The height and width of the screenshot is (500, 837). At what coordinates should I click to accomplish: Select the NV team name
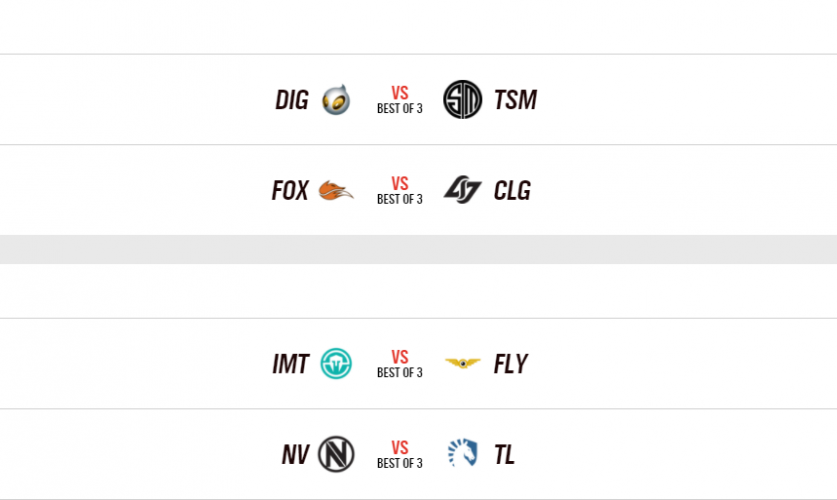click(x=296, y=454)
